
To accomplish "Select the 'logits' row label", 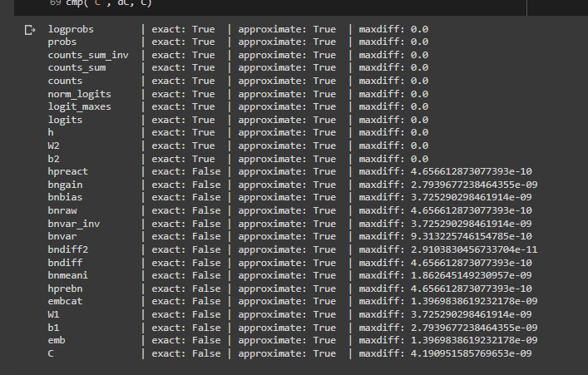I will [65, 120].
